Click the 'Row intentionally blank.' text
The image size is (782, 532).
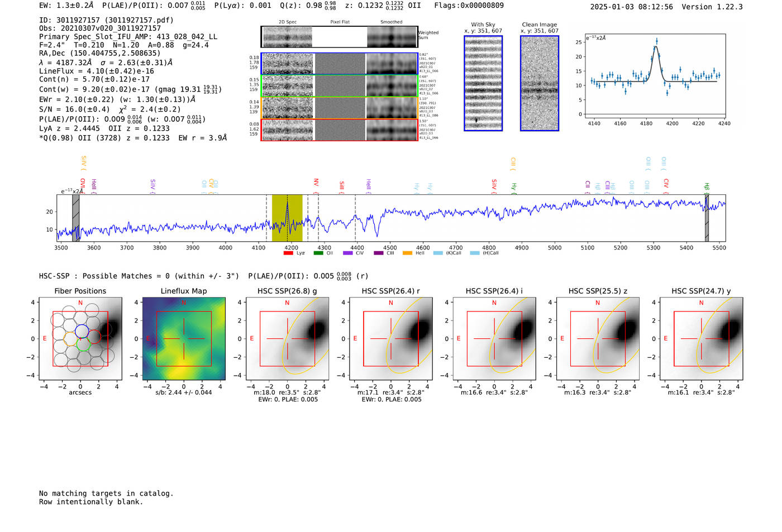(91, 502)
